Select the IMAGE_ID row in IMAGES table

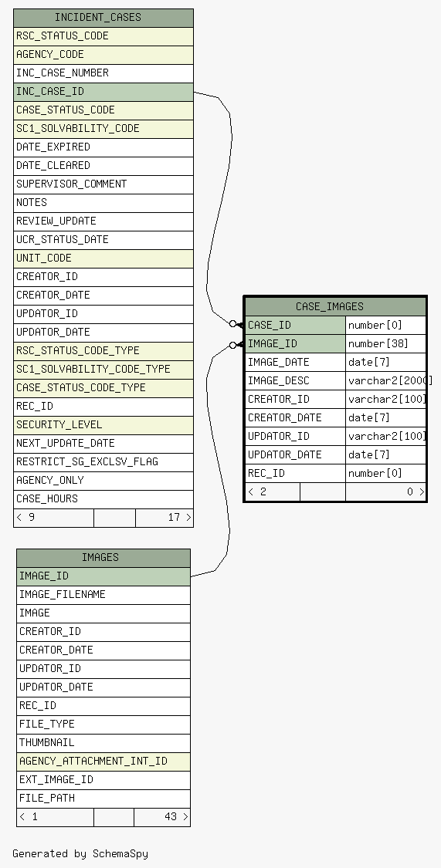click(103, 576)
